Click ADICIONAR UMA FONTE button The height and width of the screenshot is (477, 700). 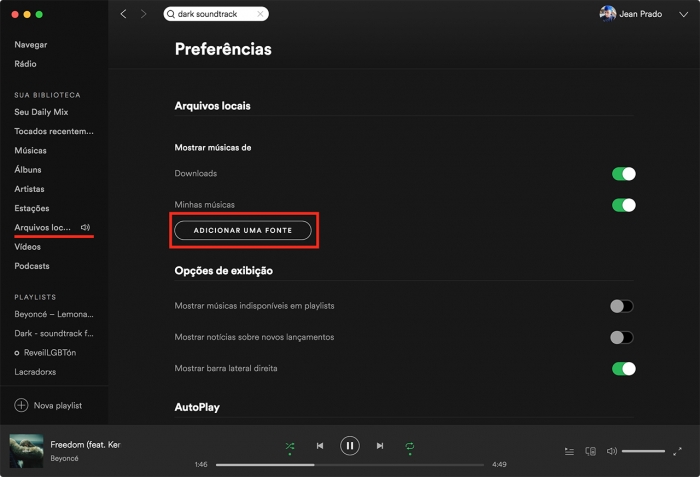coord(243,230)
